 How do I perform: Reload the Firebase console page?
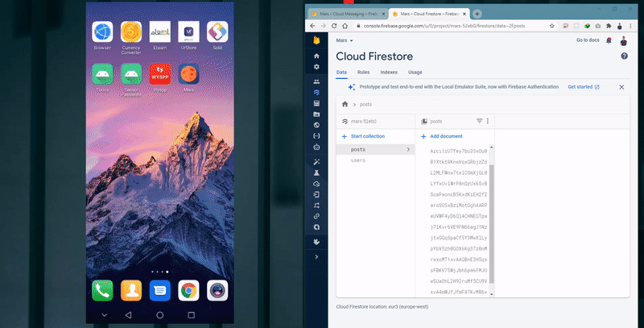[334, 26]
